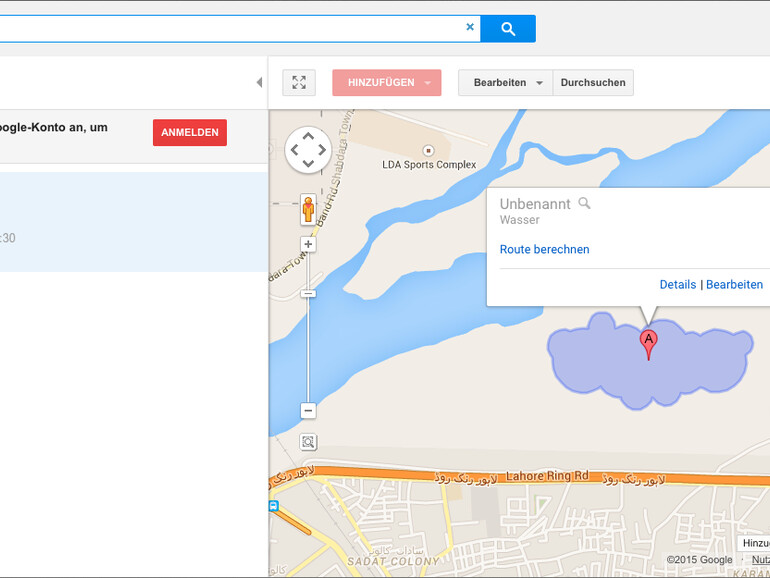
Task: Click the blue search magnifier button
Action: (508, 28)
